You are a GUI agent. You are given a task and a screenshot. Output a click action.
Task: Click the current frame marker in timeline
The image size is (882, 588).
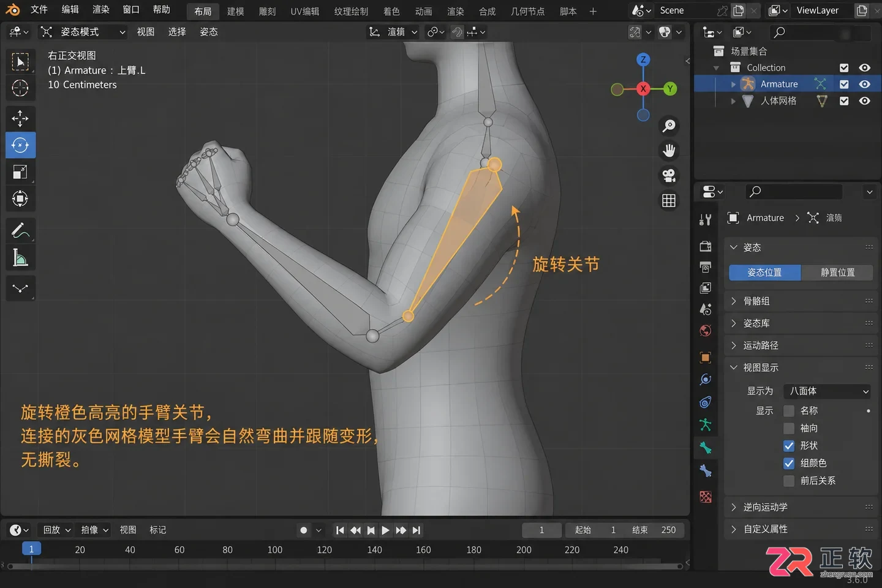[x=31, y=549]
